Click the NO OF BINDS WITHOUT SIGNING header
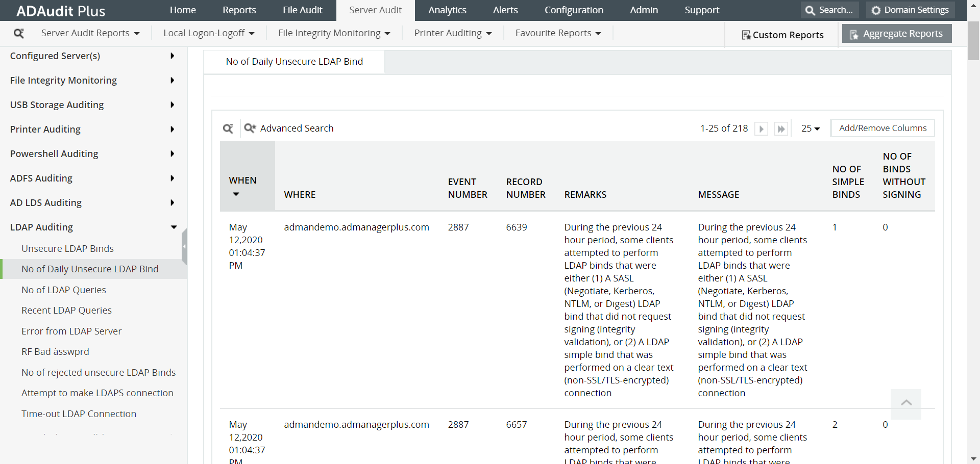The width and height of the screenshot is (980, 464). point(904,175)
